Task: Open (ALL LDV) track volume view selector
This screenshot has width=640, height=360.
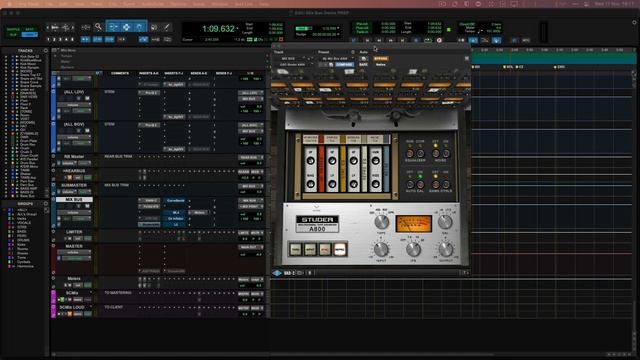Action: point(73,104)
